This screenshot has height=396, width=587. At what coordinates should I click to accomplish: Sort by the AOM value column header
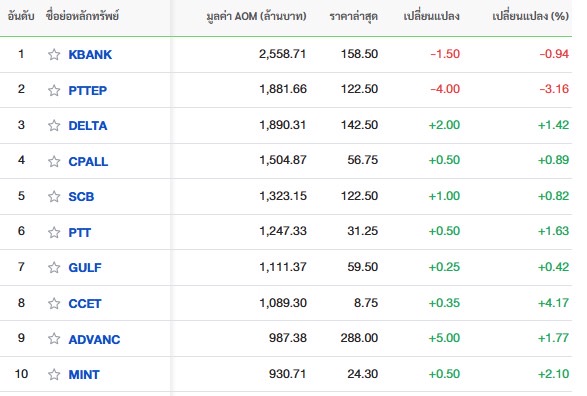(x=256, y=16)
